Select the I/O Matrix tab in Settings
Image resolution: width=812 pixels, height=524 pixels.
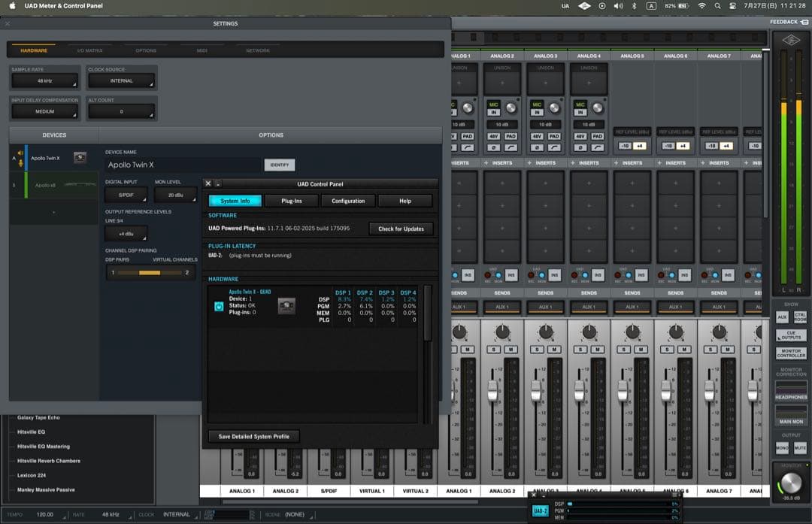click(x=89, y=50)
